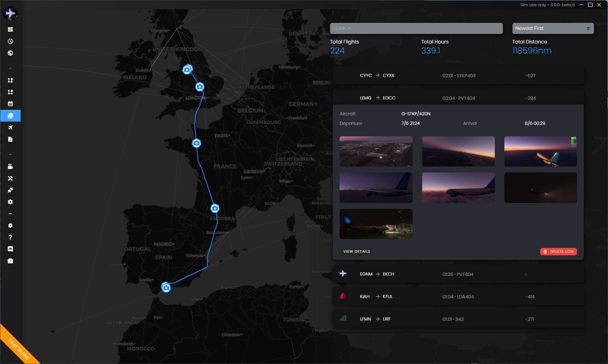Open the dashboard grid icon in sidebar
608x364 pixels.
(x=10, y=29)
